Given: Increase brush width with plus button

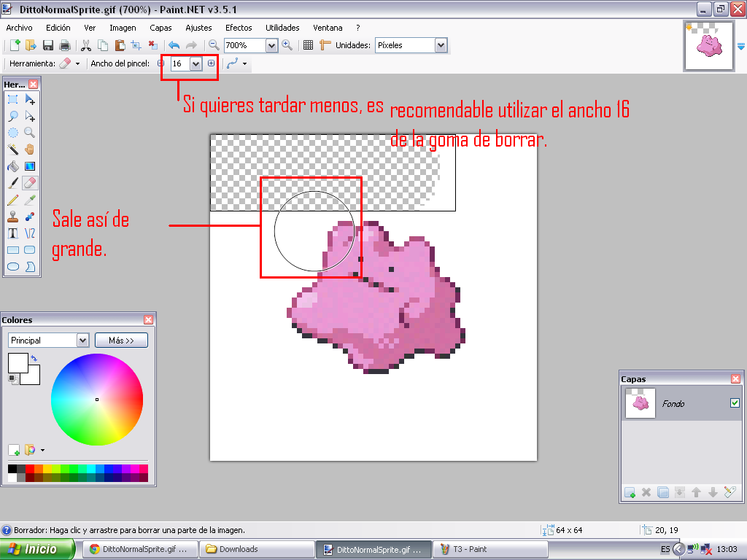Looking at the screenshot, I should (x=212, y=63).
